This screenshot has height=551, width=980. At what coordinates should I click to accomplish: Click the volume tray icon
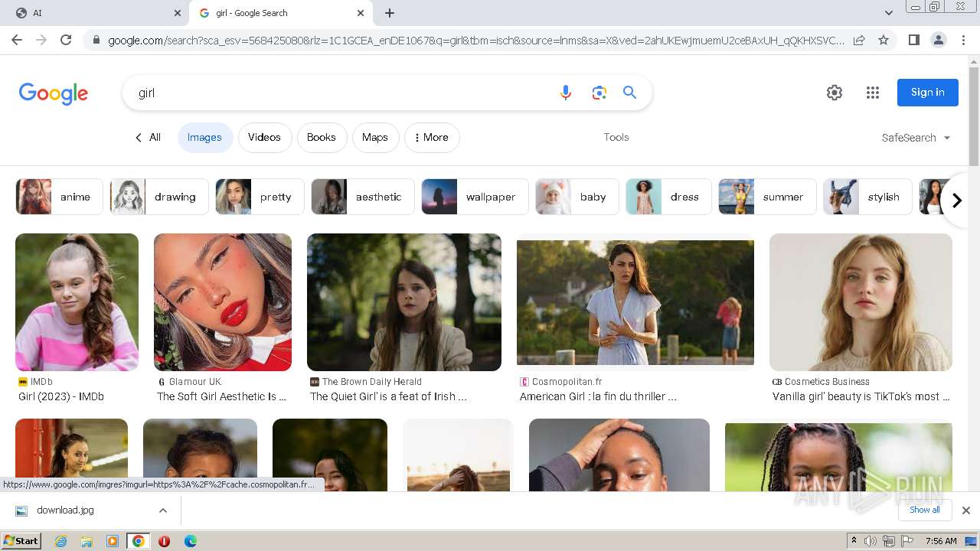tap(871, 541)
